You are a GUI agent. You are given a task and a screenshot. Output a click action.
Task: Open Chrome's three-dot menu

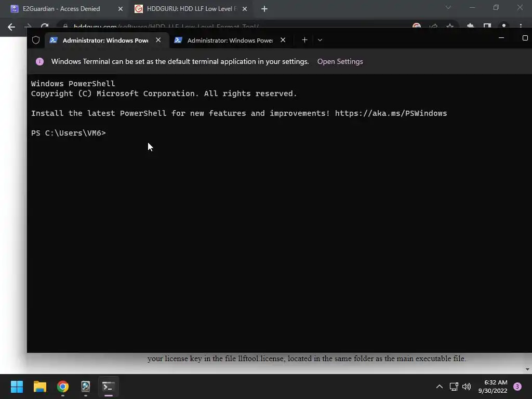[x=521, y=26]
